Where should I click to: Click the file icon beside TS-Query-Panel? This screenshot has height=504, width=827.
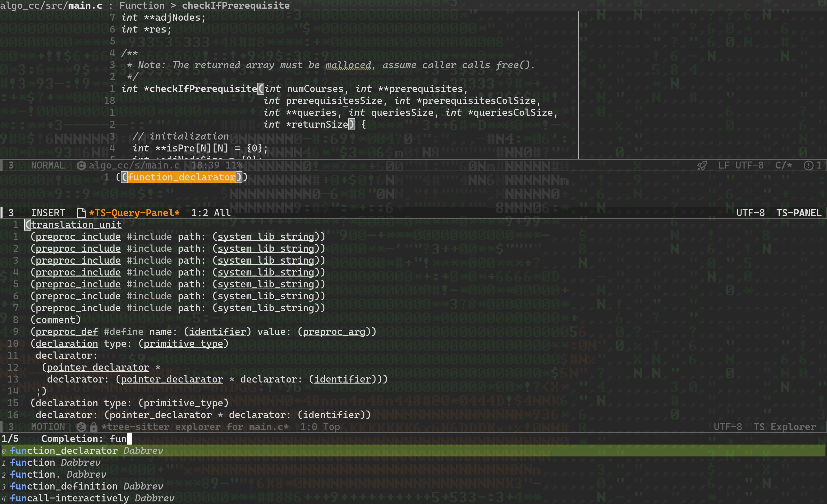81,213
